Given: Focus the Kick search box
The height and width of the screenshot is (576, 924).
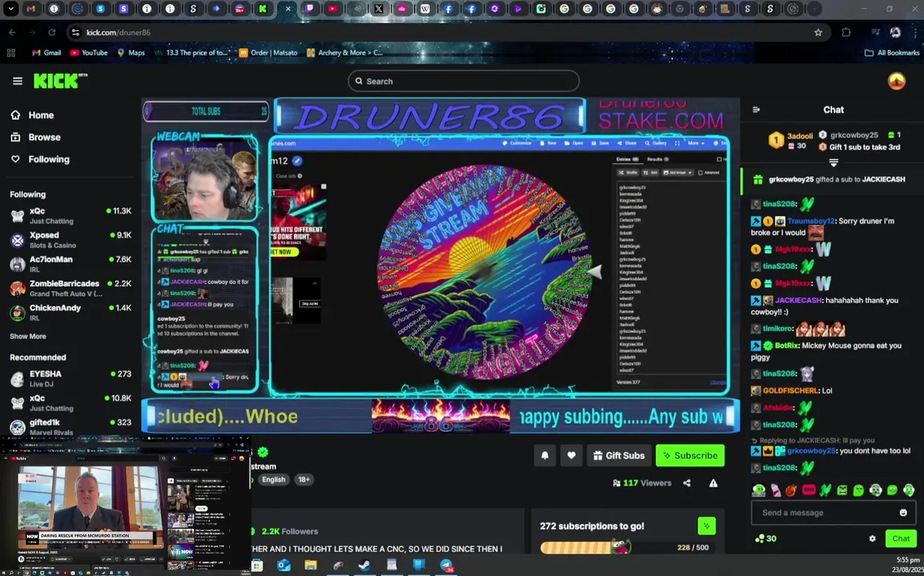Looking at the screenshot, I should (464, 82).
